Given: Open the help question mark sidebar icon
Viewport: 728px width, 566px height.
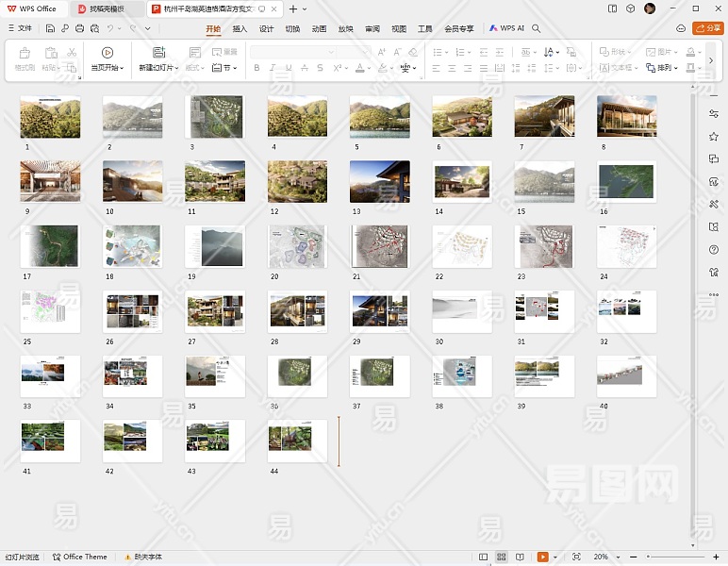Looking at the screenshot, I should (714, 250).
